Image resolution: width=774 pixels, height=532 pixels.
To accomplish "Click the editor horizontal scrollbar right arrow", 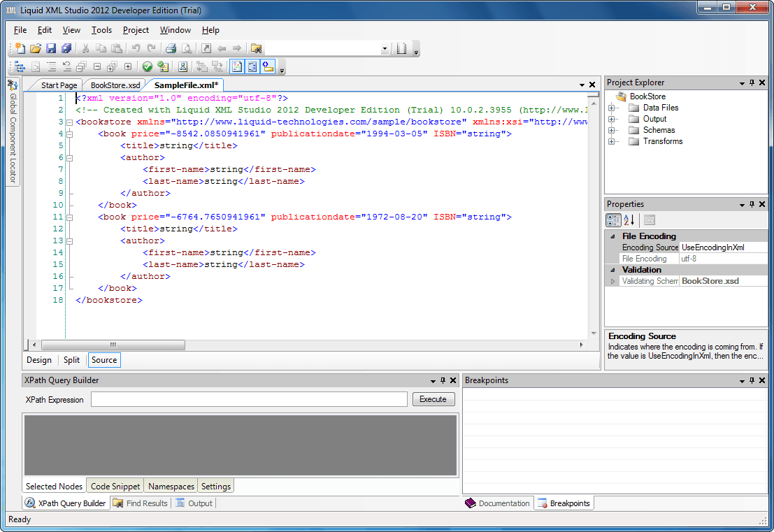I will 582,345.
